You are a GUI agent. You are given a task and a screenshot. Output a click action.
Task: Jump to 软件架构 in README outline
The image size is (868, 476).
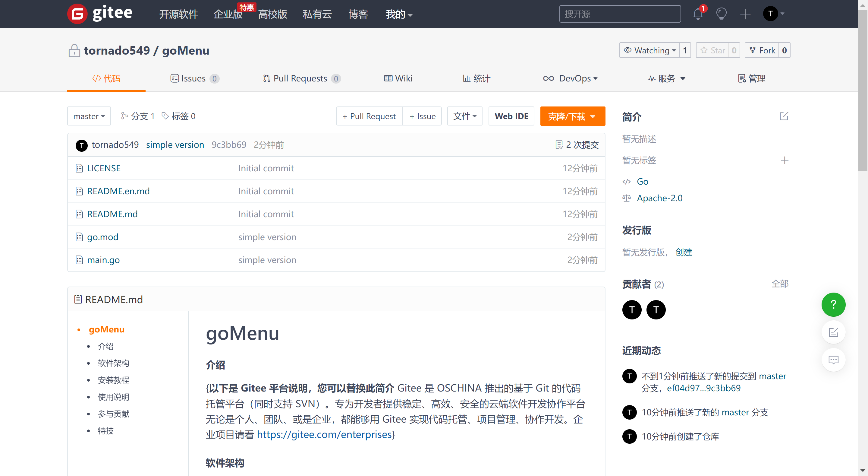tap(113, 363)
